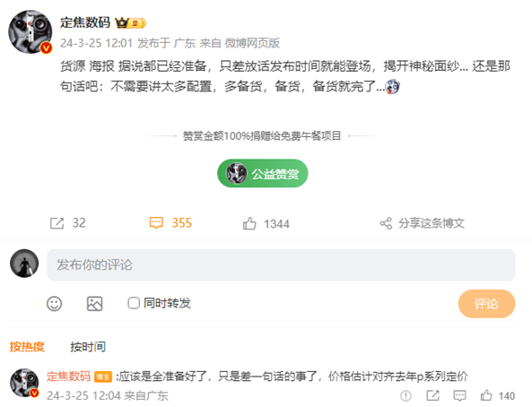The width and height of the screenshot is (532, 407).
Task: Click the image upload icon
Action: pos(95,304)
